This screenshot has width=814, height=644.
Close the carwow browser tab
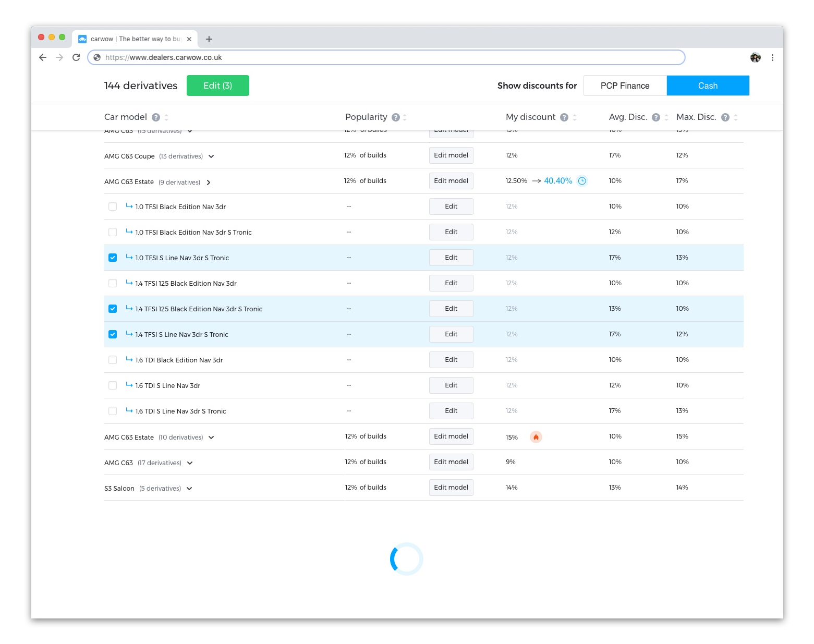tap(189, 39)
